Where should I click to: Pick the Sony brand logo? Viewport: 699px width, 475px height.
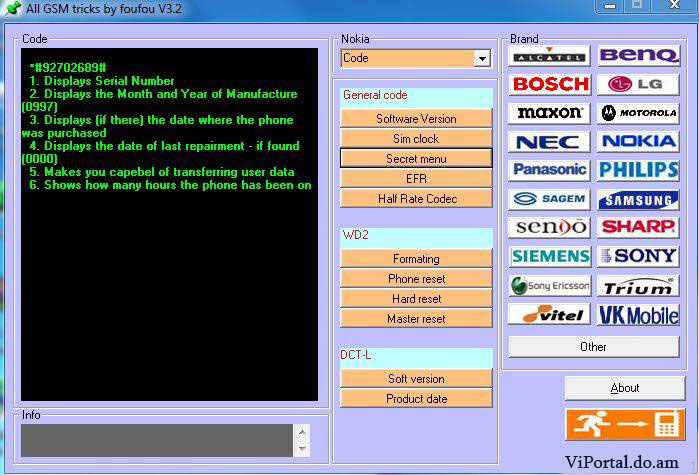tap(638, 257)
